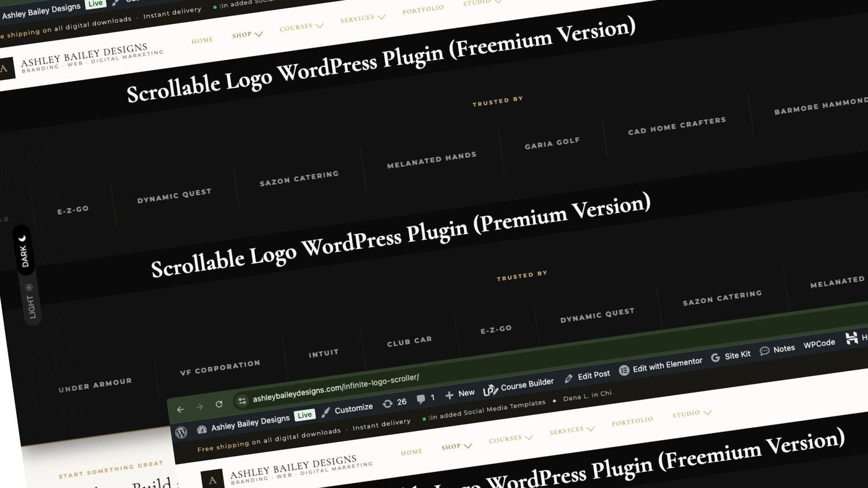The image size is (868, 488).
Task: Go back using the browser back arrow
Action: 181,409
